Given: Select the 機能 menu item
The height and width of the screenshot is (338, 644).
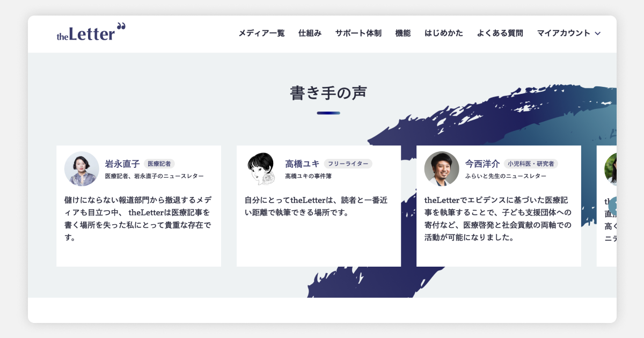Looking at the screenshot, I should point(403,33).
